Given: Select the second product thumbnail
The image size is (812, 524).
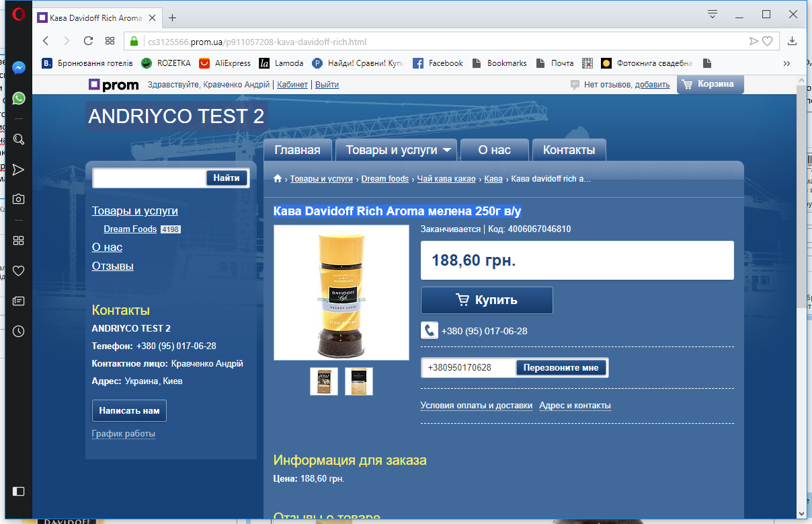Looking at the screenshot, I should (359, 381).
